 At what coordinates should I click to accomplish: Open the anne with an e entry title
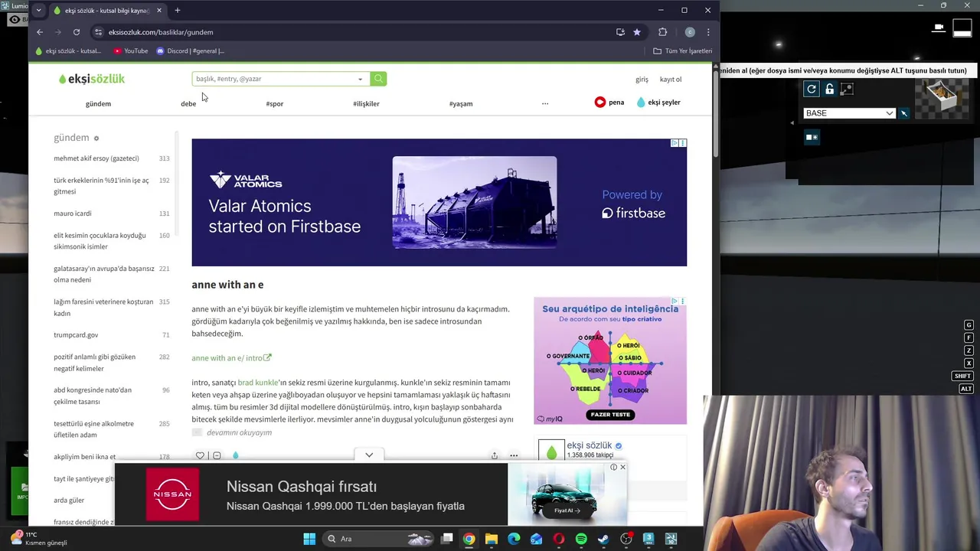pos(227,285)
